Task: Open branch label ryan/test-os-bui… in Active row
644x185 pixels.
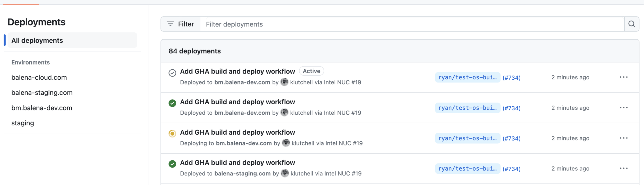Action: pos(468,77)
